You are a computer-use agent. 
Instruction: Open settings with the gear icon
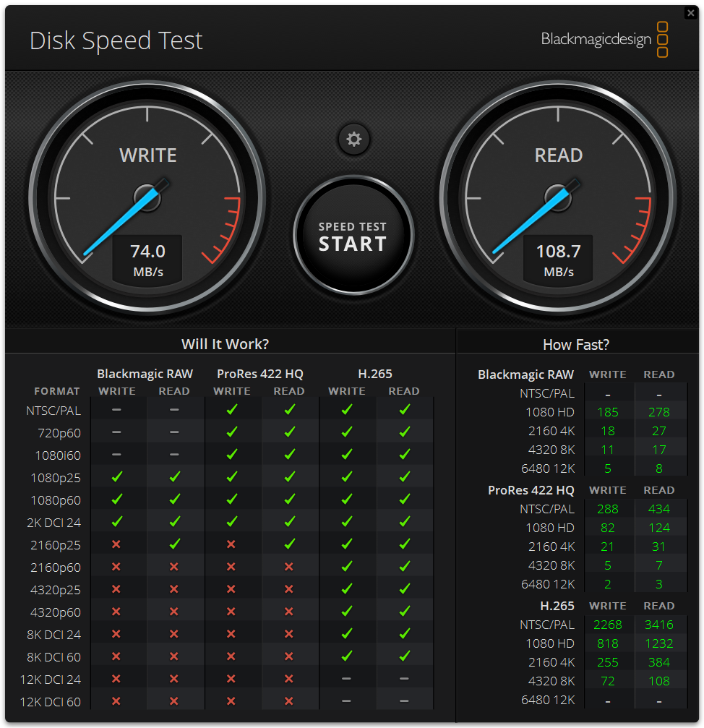point(353,139)
